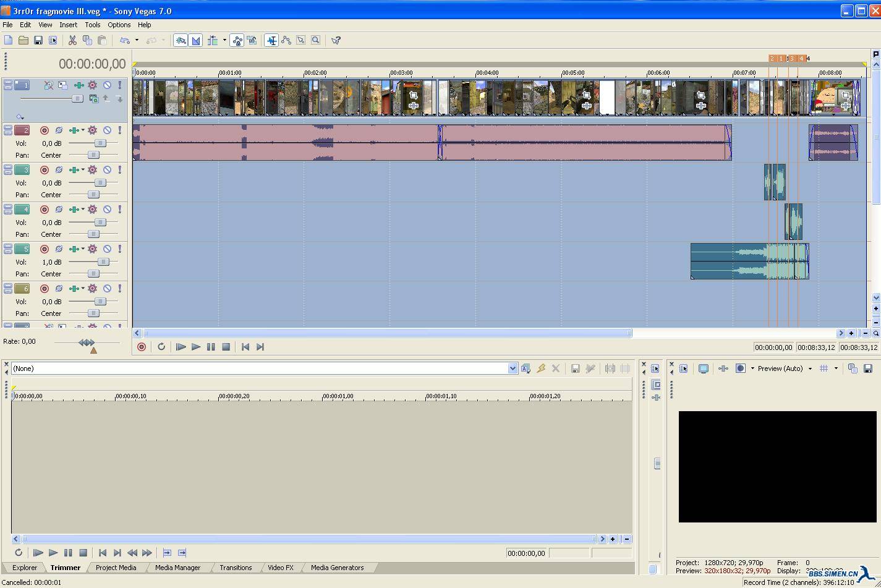Pause timeline playback
The image size is (881, 588).
click(x=211, y=347)
